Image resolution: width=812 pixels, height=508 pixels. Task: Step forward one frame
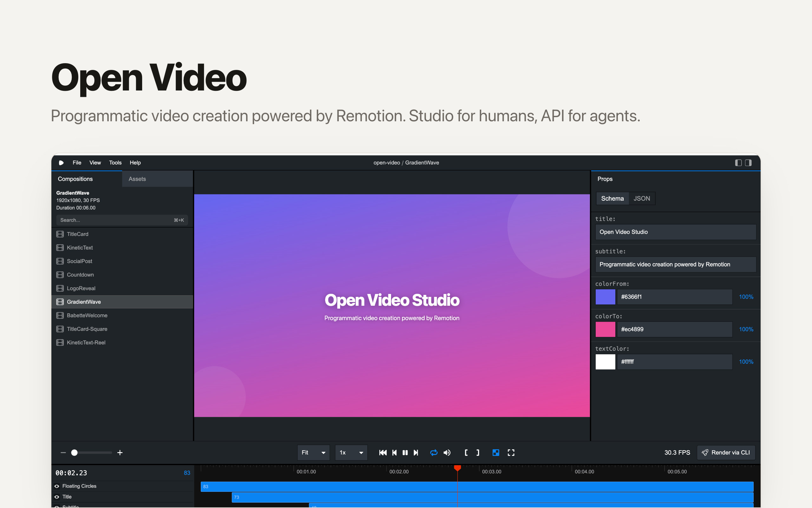[416, 452]
